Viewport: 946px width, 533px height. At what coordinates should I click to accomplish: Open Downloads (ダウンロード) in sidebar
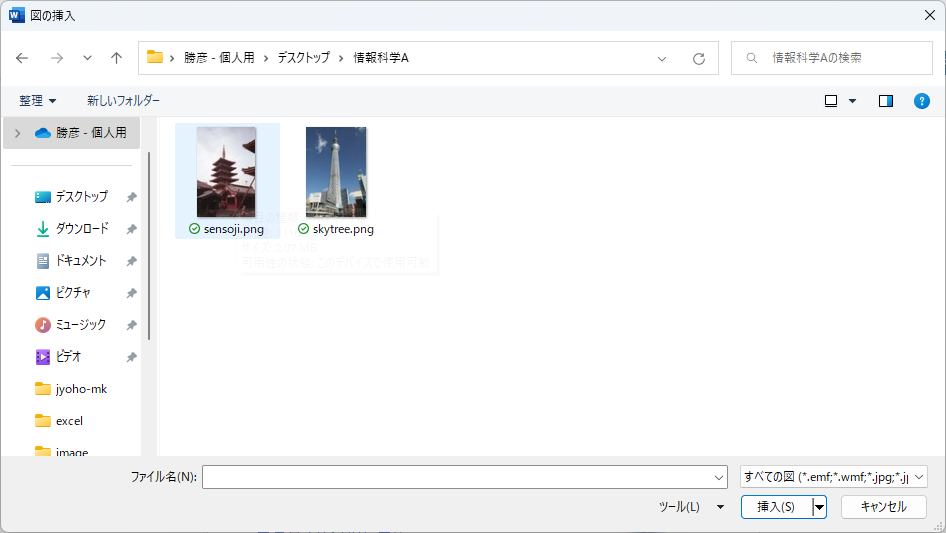[x=81, y=229]
